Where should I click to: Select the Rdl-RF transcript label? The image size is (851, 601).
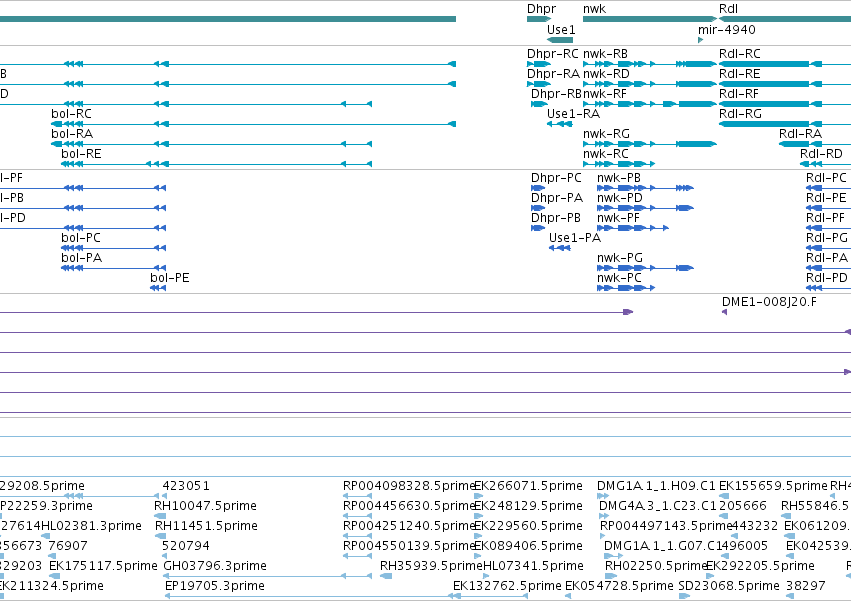(x=739, y=94)
